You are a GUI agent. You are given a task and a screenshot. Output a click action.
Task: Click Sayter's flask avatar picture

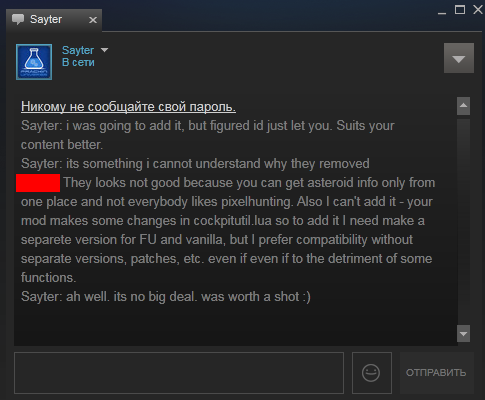pos(34,62)
